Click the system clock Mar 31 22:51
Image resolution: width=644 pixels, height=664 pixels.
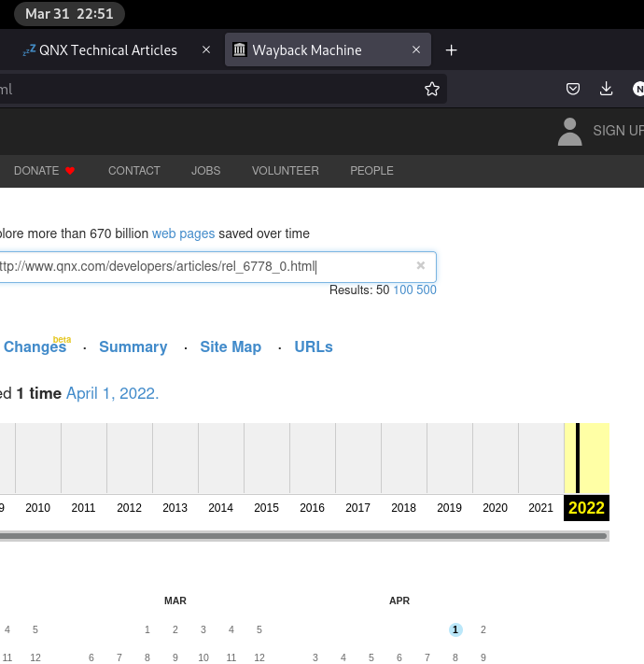coord(69,14)
